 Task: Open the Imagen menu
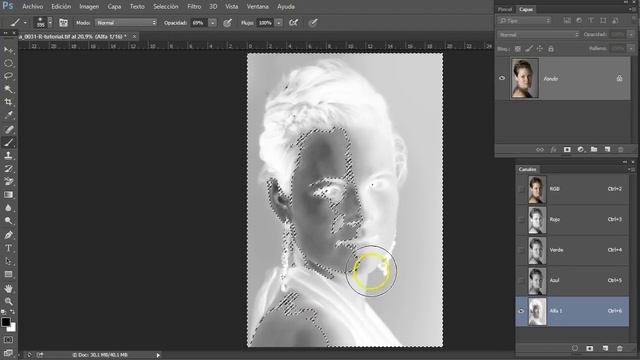point(89,7)
